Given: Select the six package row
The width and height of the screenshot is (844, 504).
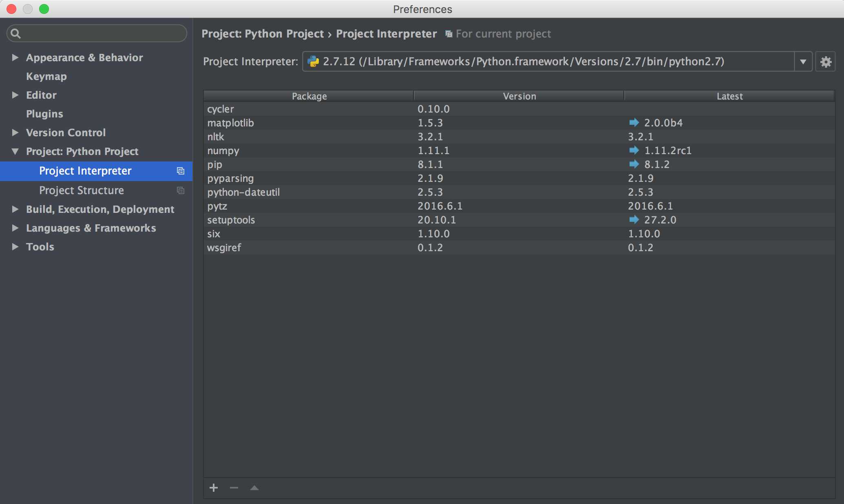Looking at the screenshot, I should point(519,234).
